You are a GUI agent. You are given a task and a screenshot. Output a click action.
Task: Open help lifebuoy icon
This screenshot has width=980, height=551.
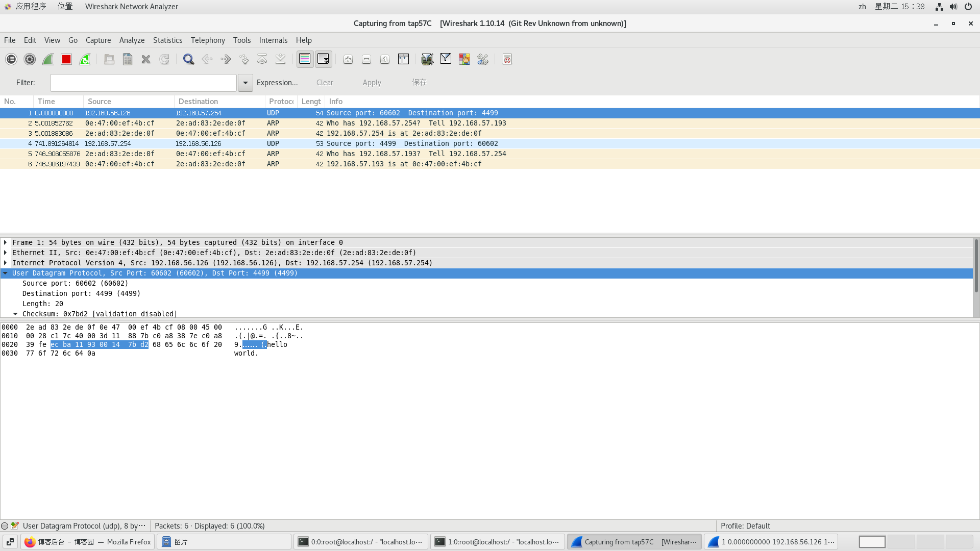coord(507,59)
